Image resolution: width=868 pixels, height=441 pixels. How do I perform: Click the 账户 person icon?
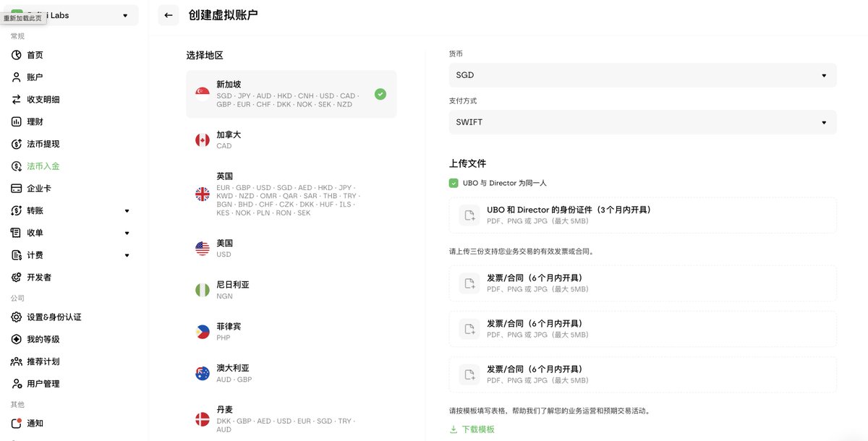coord(17,77)
